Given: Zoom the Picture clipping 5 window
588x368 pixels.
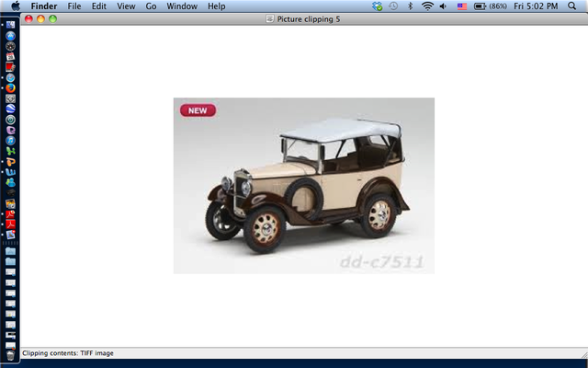Looking at the screenshot, I should pyautogui.click(x=53, y=18).
